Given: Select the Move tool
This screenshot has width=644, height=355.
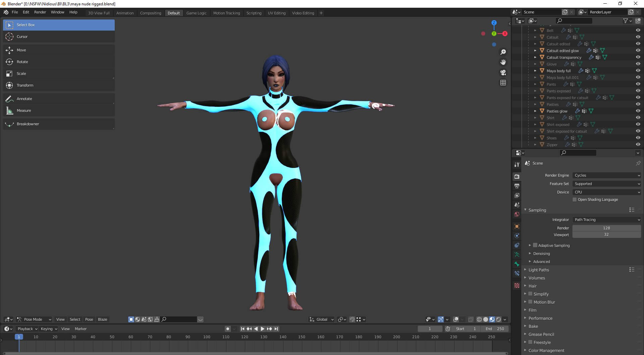Looking at the screenshot, I should [59, 50].
